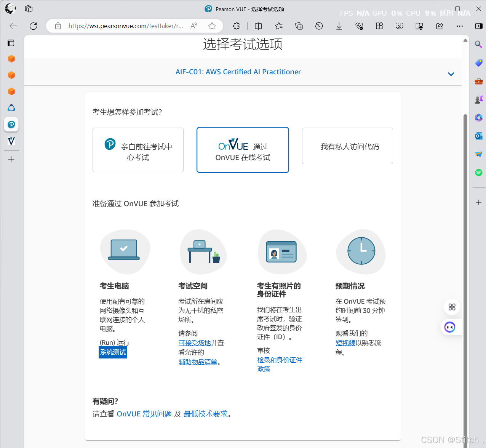The width and height of the screenshot is (486, 448).
Task: Open the vertical tab actions menu icon
Action: click(x=11, y=43)
